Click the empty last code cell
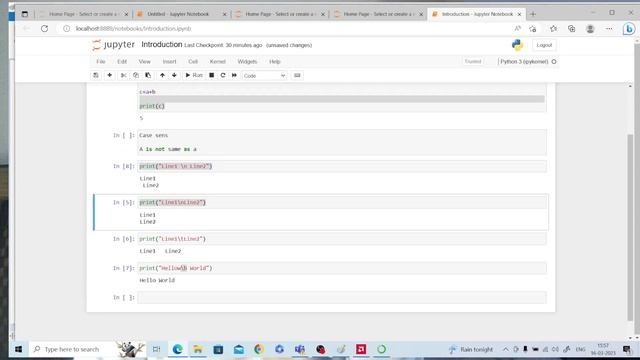The height and width of the screenshot is (360, 640). 342,298
